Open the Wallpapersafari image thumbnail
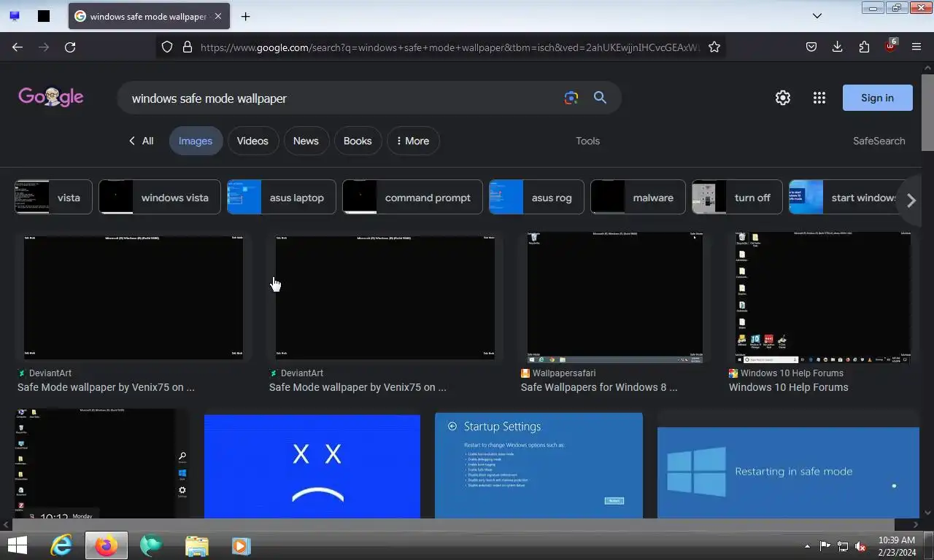Screen dimensions: 934x560 click(615, 297)
